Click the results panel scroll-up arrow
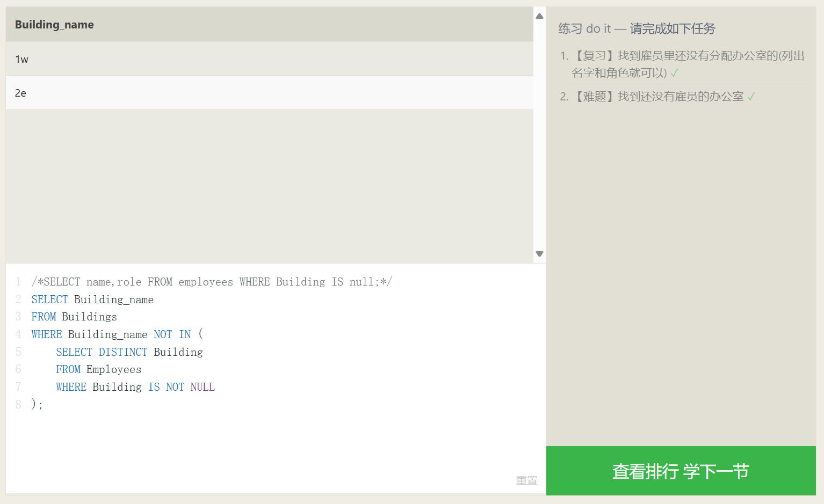Image resolution: width=824 pixels, height=504 pixels. click(539, 16)
